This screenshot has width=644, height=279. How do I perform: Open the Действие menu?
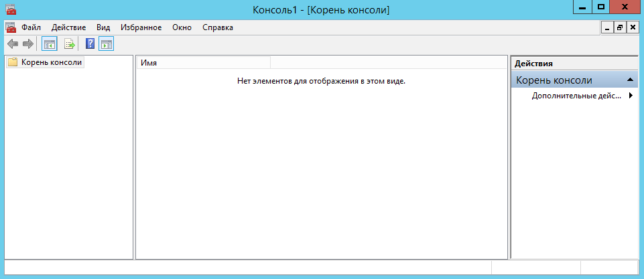tap(68, 27)
